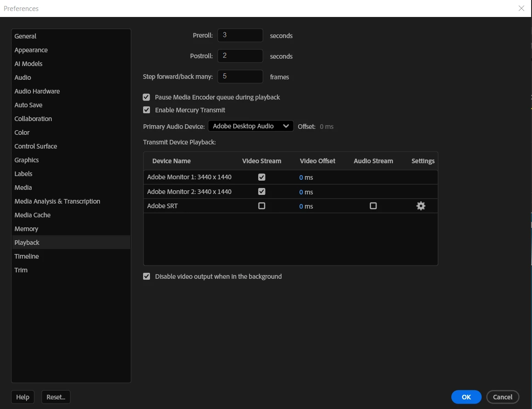The image size is (532, 409).
Task: Select Media Analysis & Transcription category
Action: pyautogui.click(x=71, y=201)
